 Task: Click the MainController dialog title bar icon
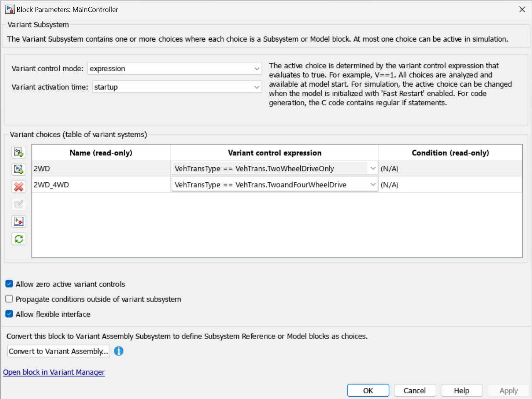point(10,9)
